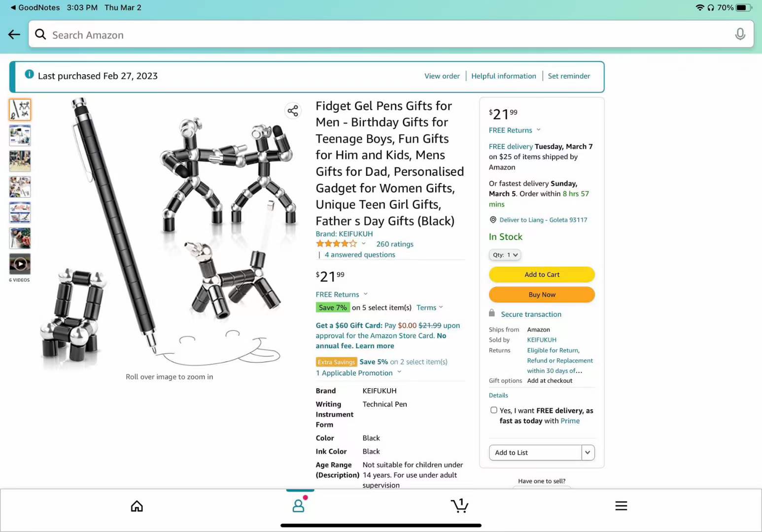Click the View order link
Viewport: 762px width, 532px height.
point(442,76)
